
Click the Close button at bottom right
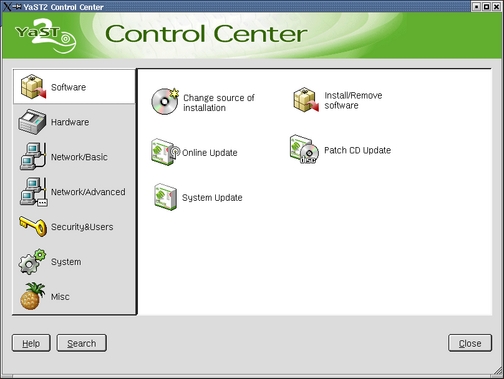[470, 343]
